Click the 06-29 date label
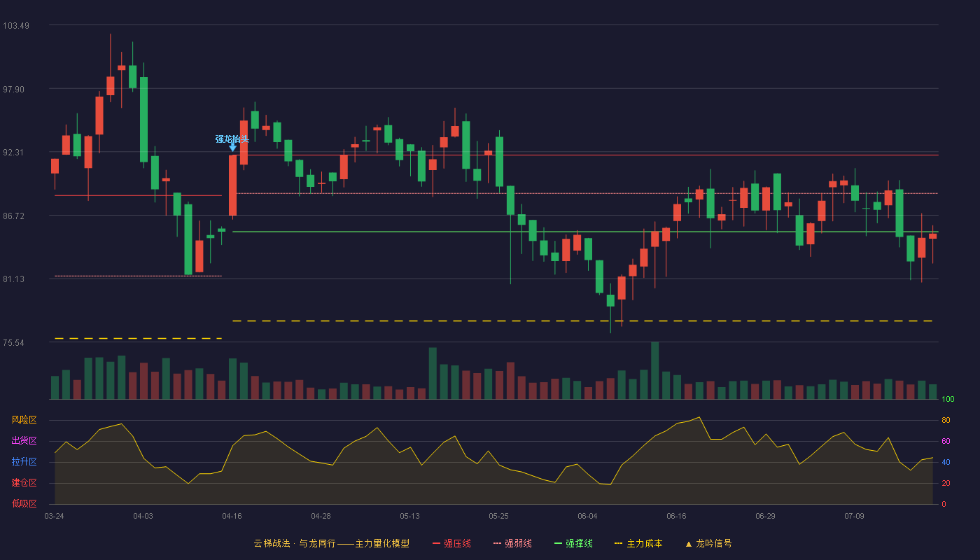The height and width of the screenshot is (560, 980). pyautogui.click(x=765, y=516)
